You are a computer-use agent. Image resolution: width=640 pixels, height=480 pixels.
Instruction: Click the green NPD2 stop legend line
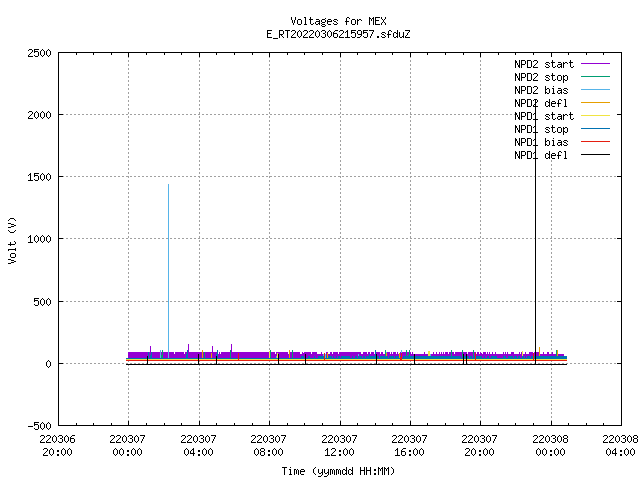(x=596, y=76)
